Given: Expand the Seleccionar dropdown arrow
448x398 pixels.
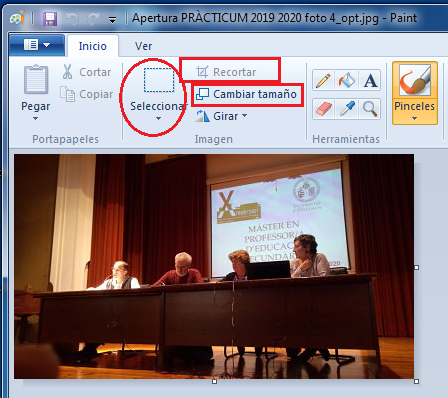Looking at the screenshot, I should pyautogui.click(x=158, y=118).
